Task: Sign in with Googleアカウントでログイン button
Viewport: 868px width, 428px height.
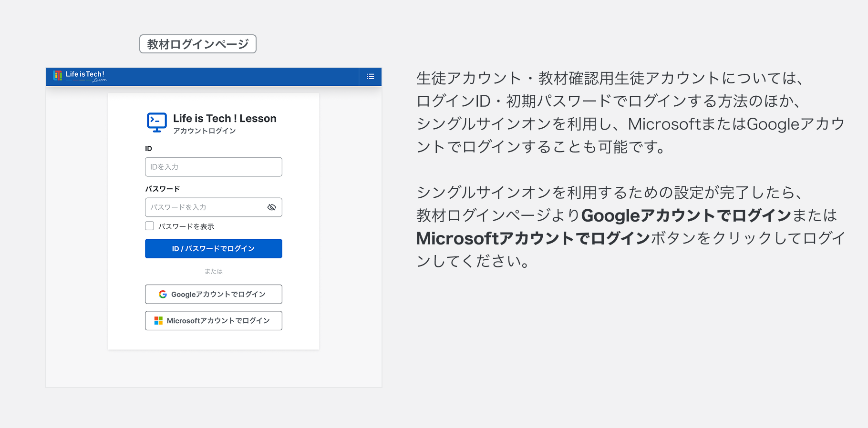Action: (x=214, y=294)
